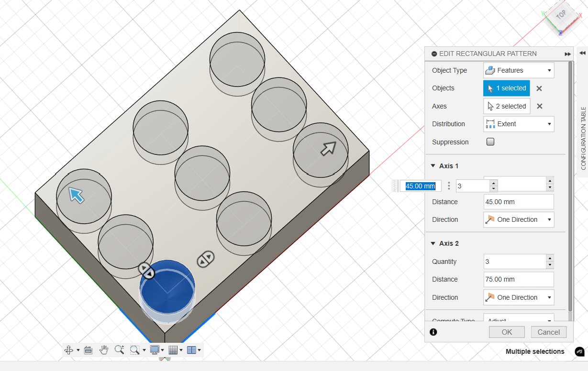Open the Orbit navigation tool
The image size is (588, 371).
(x=69, y=350)
